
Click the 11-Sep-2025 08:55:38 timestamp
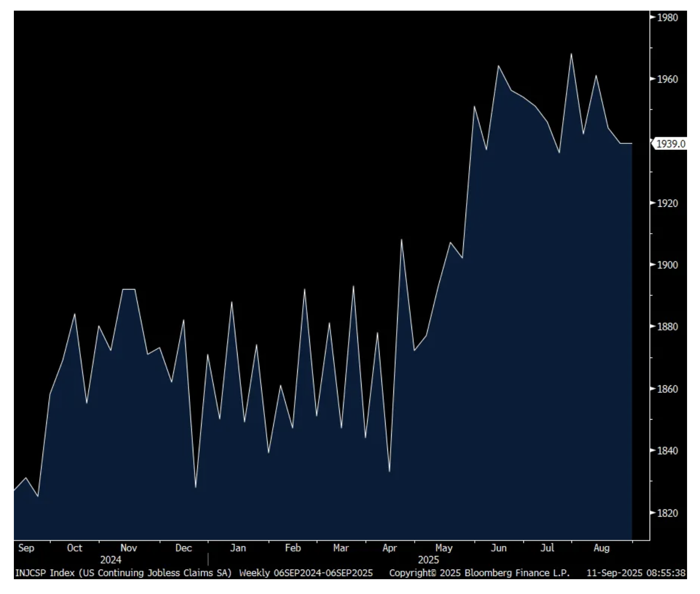point(636,573)
